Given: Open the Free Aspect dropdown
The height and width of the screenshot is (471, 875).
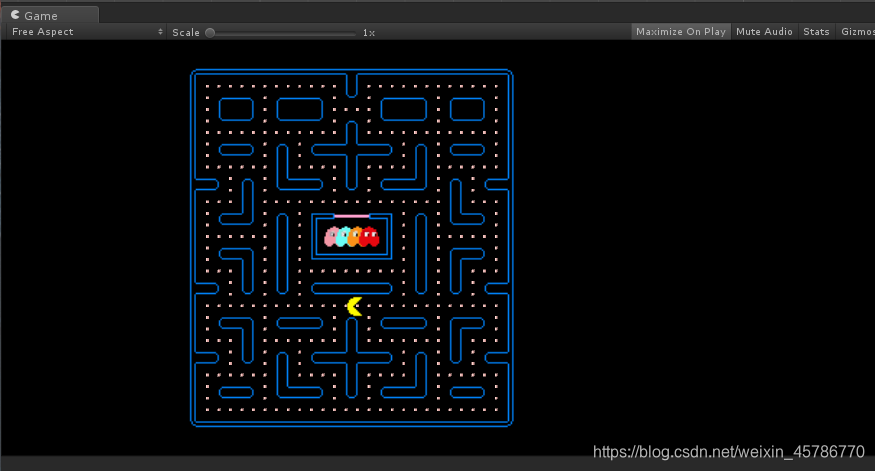Looking at the screenshot, I should [87, 32].
